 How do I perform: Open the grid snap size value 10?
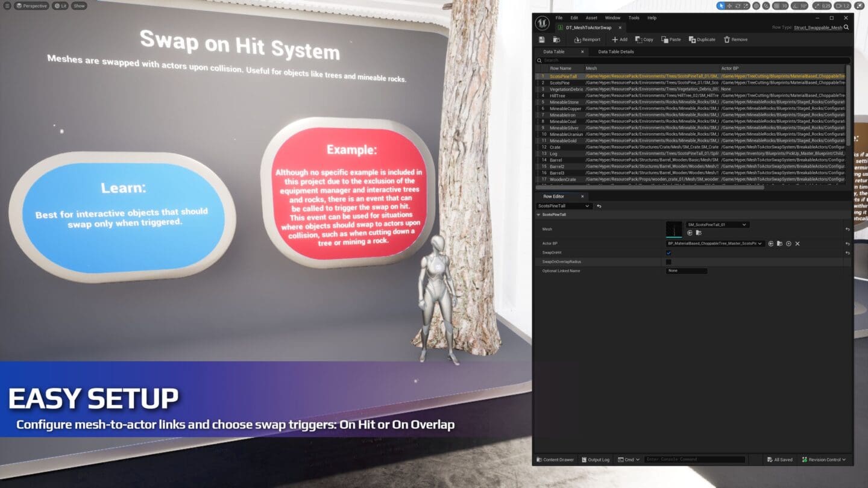tap(785, 5)
